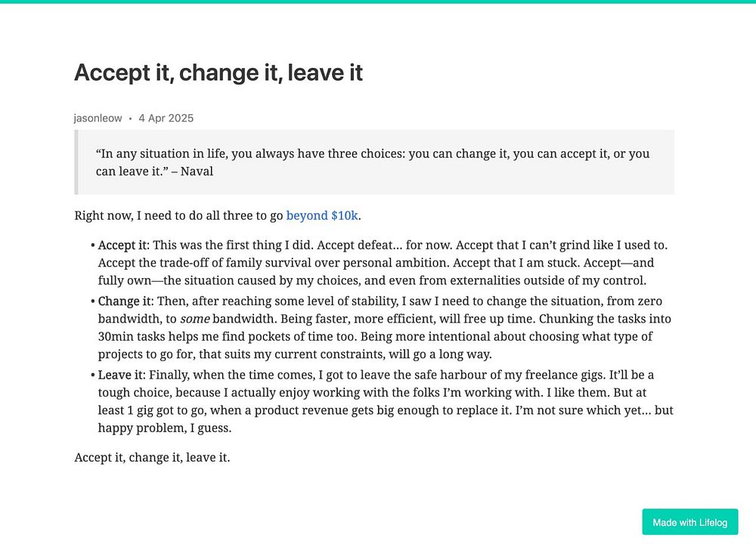The height and width of the screenshot is (550, 756).
Task: Click the bold "Leave it" list label
Action: pyautogui.click(x=121, y=375)
